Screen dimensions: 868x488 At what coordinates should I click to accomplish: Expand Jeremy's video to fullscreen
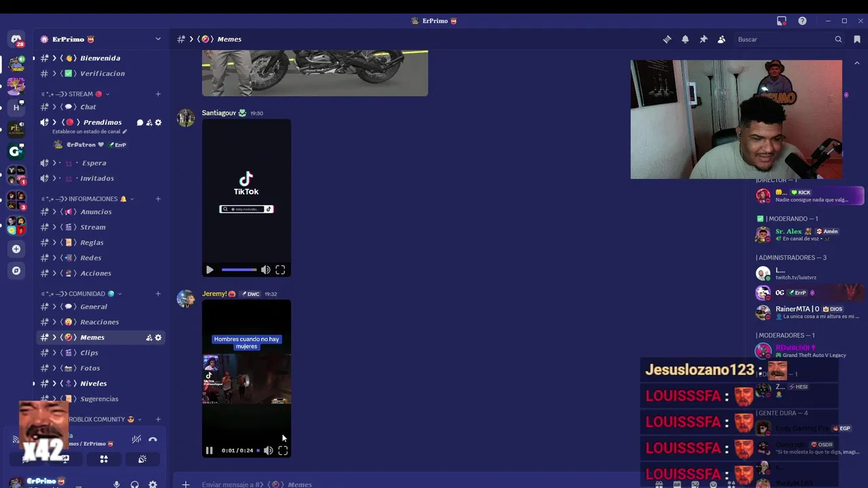(283, 450)
